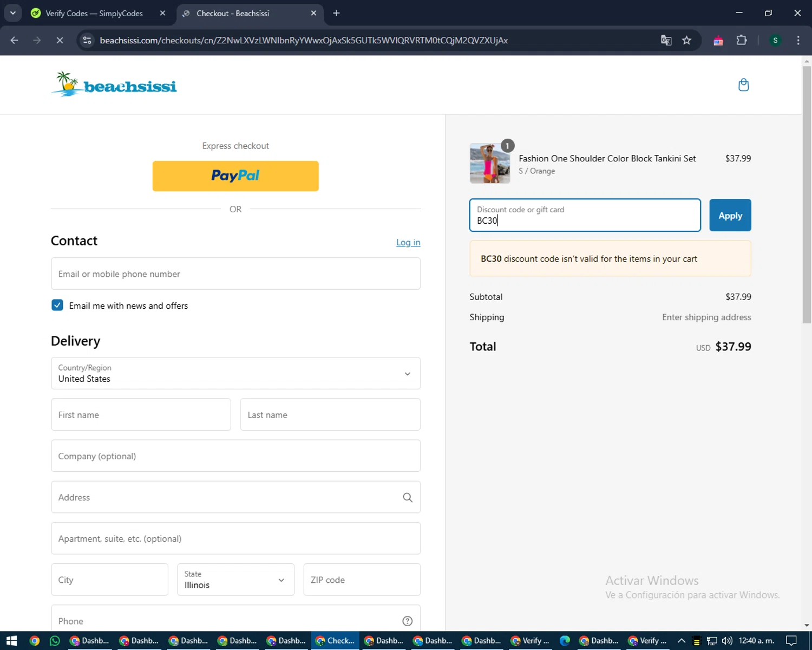Expand the Country/Region dropdown
This screenshot has height=650, width=812.
(235, 373)
